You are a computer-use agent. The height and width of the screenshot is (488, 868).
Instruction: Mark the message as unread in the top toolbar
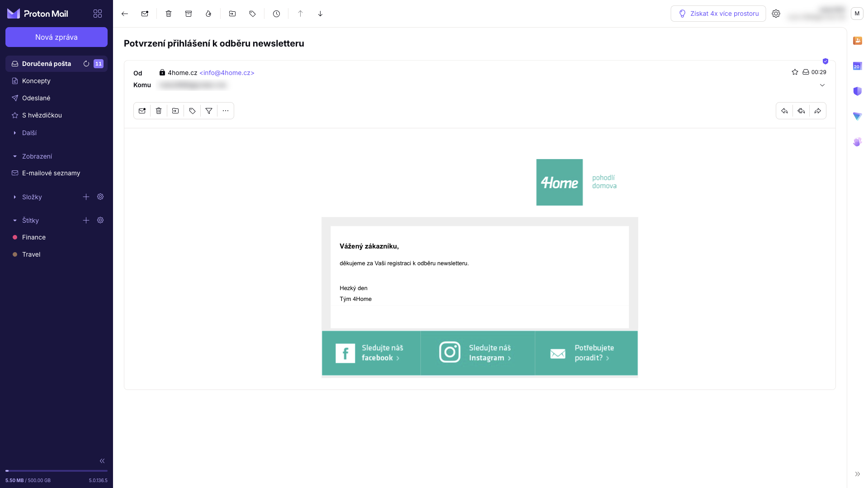coord(145,14)
